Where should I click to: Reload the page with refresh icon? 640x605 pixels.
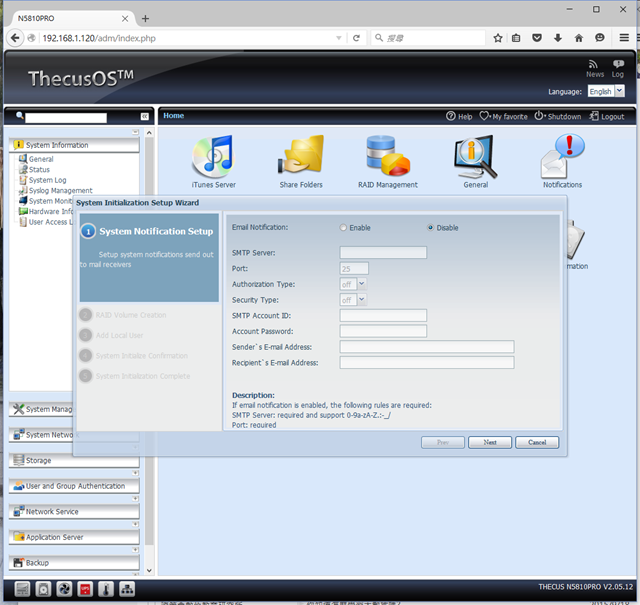[356, 38]
